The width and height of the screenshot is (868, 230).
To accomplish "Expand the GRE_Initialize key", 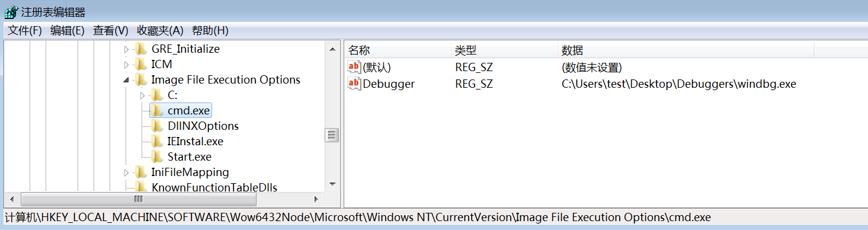I will click(x=126, y=49).
